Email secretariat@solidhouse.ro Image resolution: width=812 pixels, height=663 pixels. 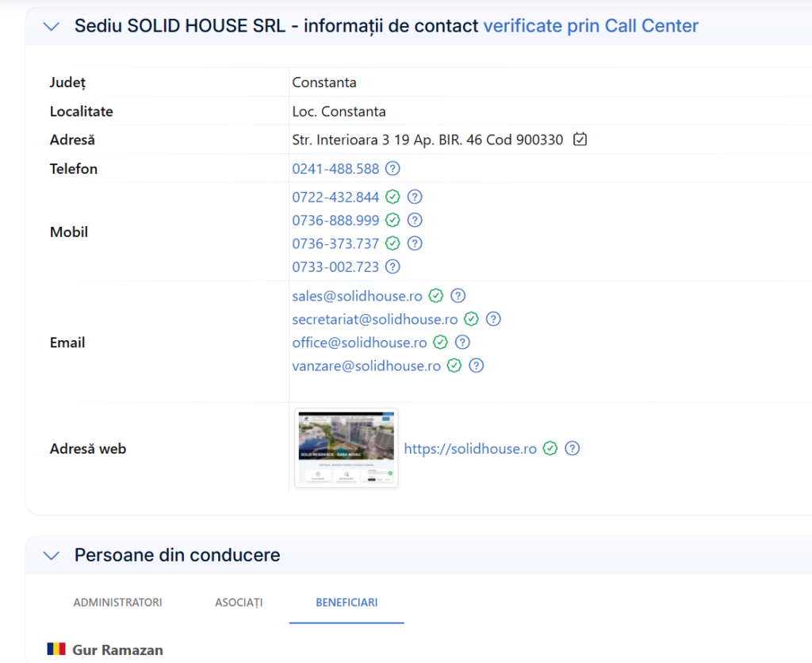[x=375, y=320]
